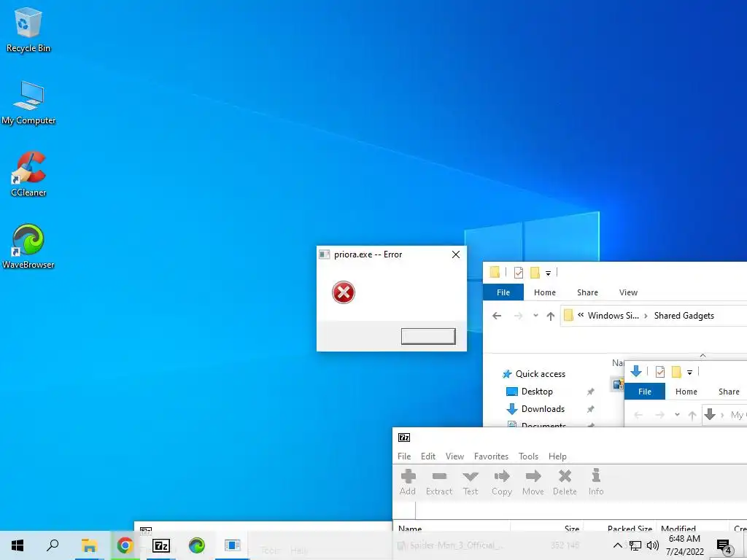Screen dimensions: 747x560
Task: Click Properties quick access icon in Shared Gadgets titlebar
Action: pyautogui.click(x=519, y=273)
